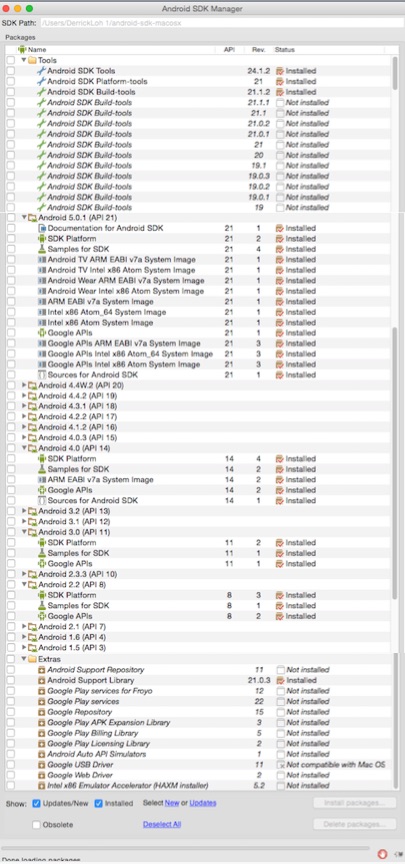The image size is (405, 864).
Task: Click the installed status icon for Android SDK Tools
Action: (280, 71)
